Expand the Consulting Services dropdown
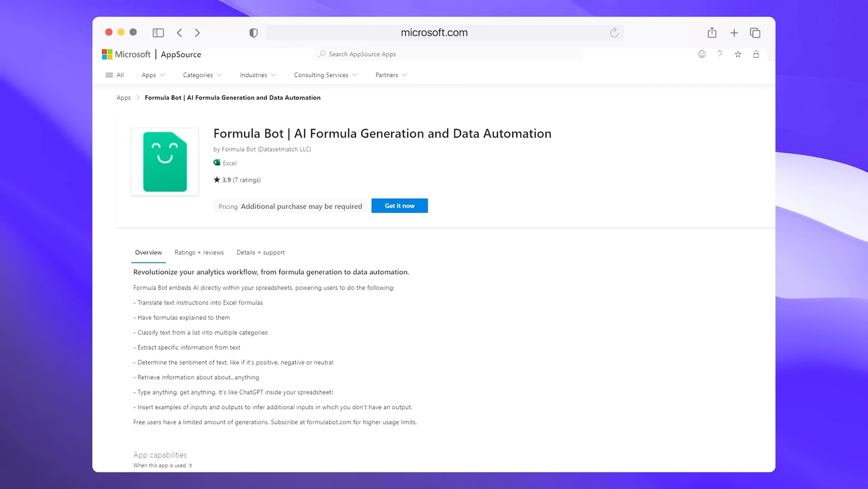 point(325,75)
